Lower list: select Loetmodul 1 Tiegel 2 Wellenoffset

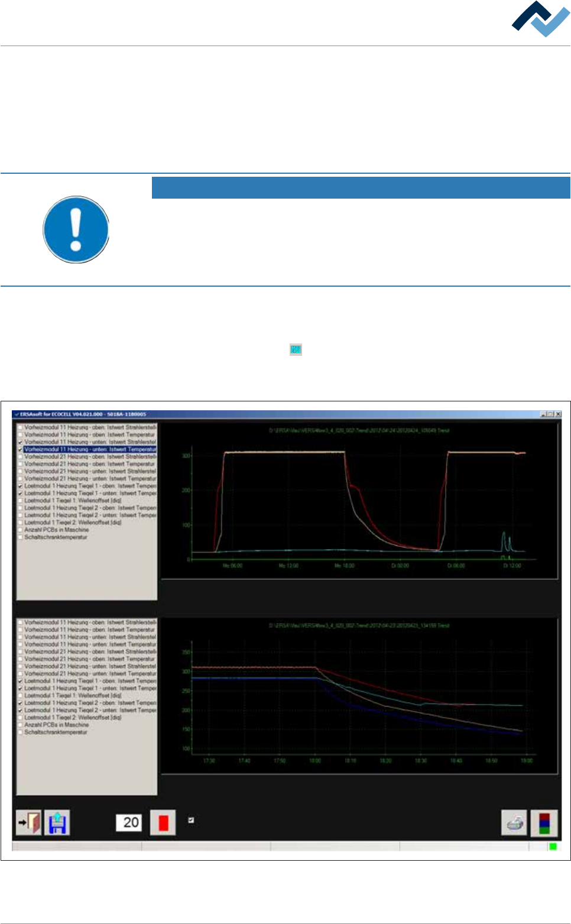click(73, 718)
